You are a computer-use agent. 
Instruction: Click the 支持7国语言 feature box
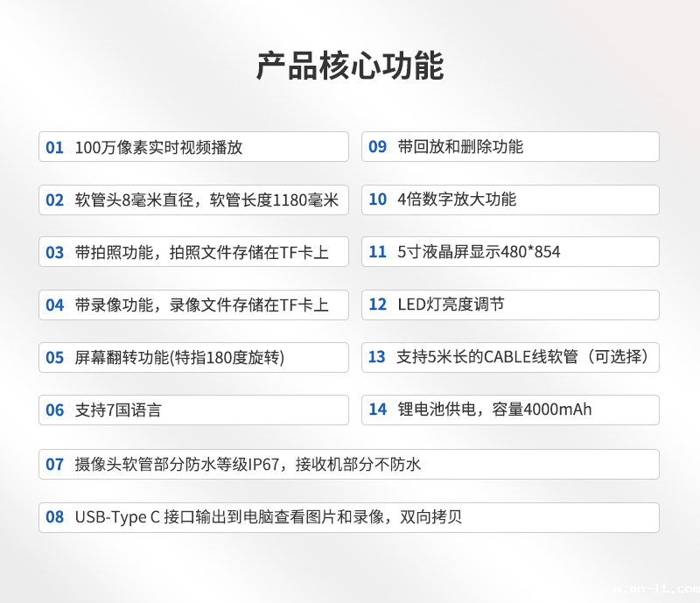pos(193,410)
